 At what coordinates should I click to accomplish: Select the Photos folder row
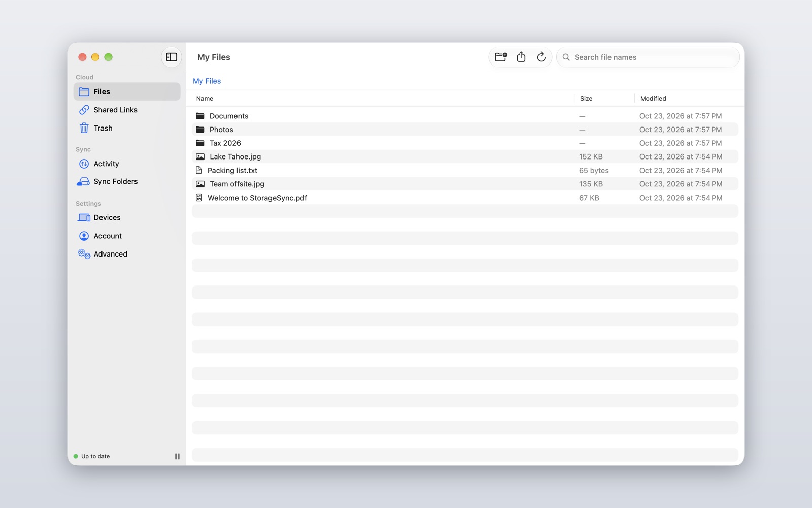pyautogui.click(x=465, y=130)
